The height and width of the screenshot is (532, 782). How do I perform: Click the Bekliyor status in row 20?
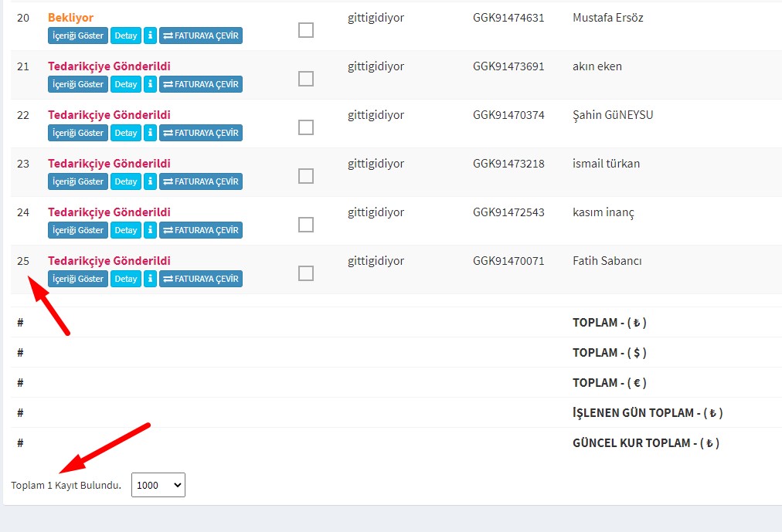tap(70, 18)
